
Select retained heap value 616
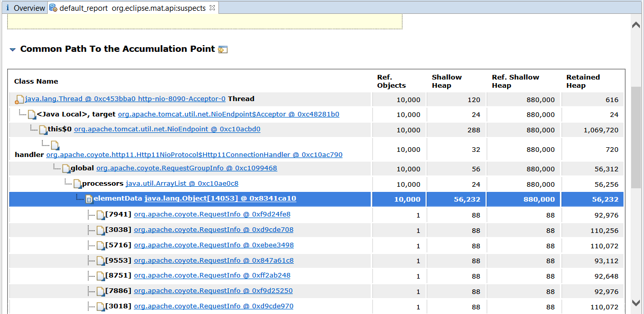tap(612, 100)
